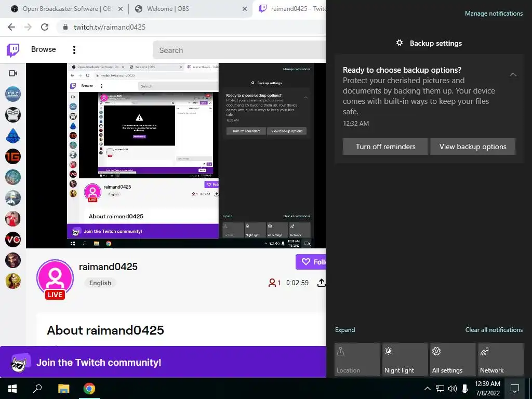This screenshot has width=532, height=399.
Task: Open the red VC channel avatar
Action: click(13, 240)
